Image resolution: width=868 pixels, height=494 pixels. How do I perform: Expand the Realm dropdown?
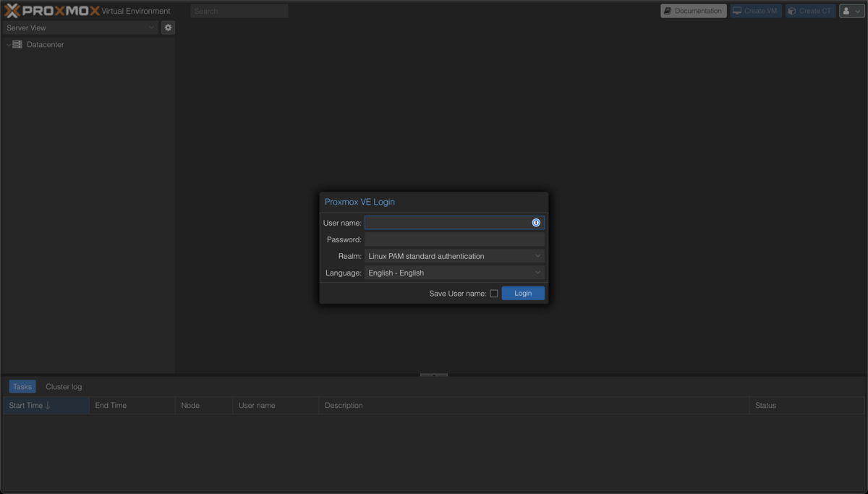click(x=537, y=256)
